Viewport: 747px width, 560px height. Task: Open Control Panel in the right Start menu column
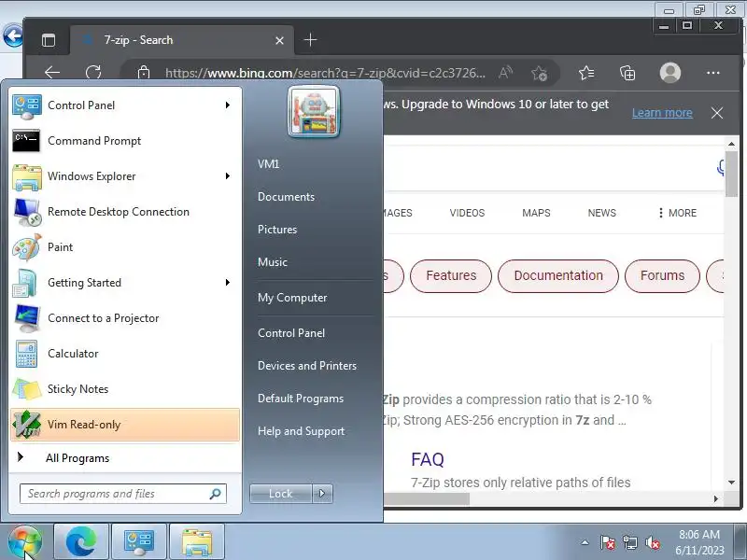pos(291,333)
